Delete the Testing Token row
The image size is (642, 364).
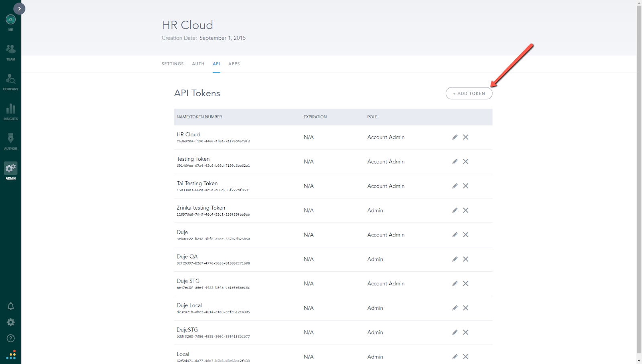(465, 162)
